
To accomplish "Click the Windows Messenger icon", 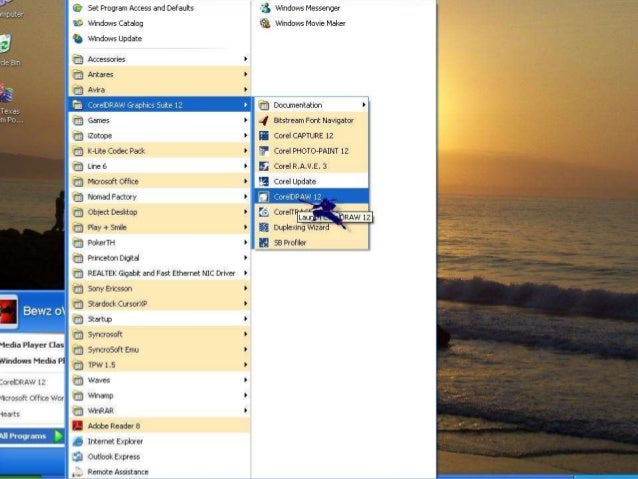I will point(265,8).
